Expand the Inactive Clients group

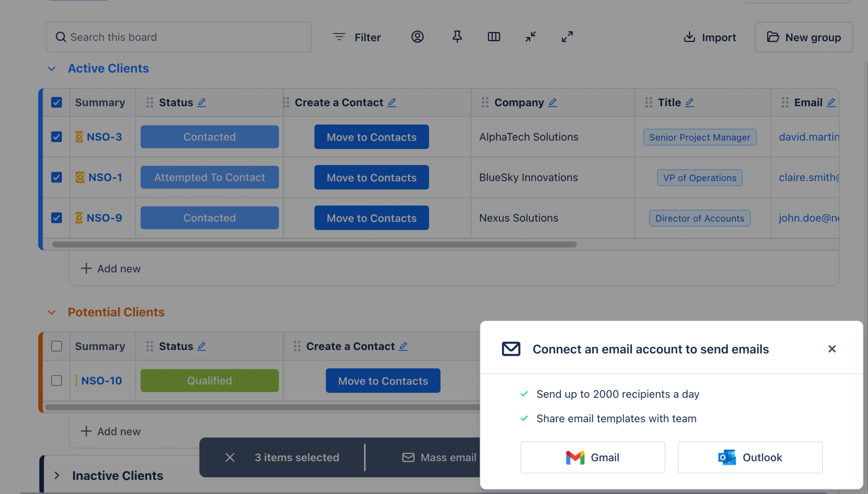[x=57, y=475]
